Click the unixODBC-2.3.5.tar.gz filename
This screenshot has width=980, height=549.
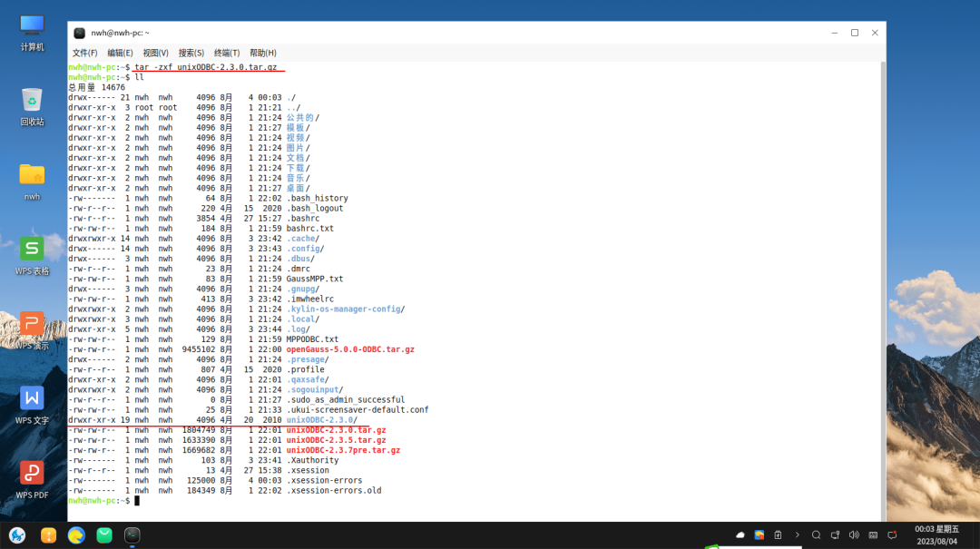(337, 440)
